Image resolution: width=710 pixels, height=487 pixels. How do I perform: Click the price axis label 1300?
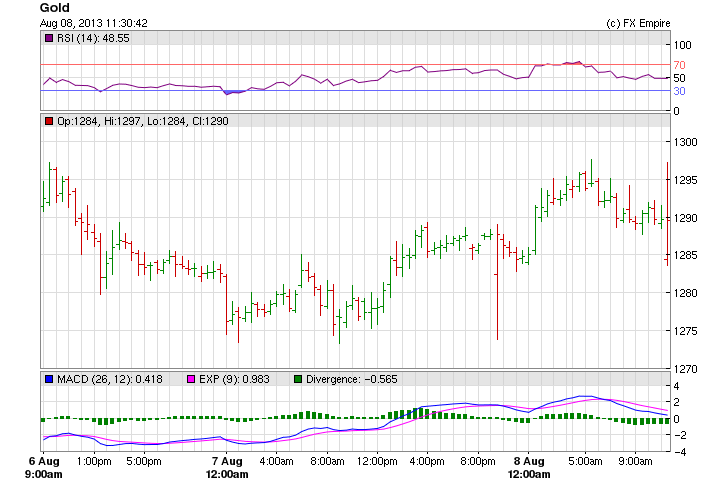tap(686, 142)
